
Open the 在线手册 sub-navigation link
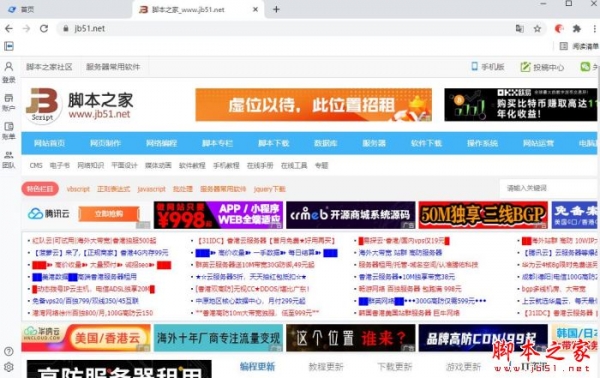pos(260,165)
